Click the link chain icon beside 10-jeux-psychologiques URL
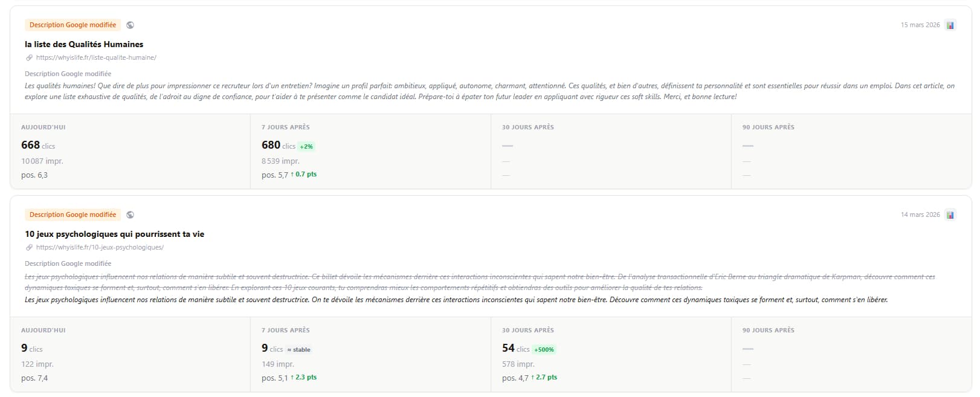980x397 pixels. 28,247
